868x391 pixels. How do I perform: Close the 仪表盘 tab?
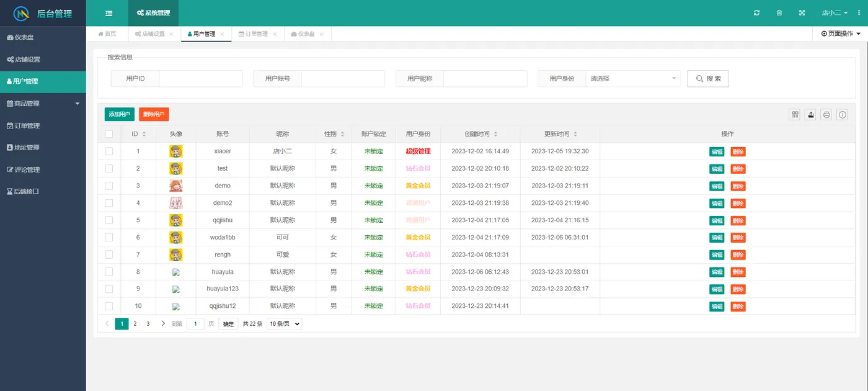coord(321,34)
